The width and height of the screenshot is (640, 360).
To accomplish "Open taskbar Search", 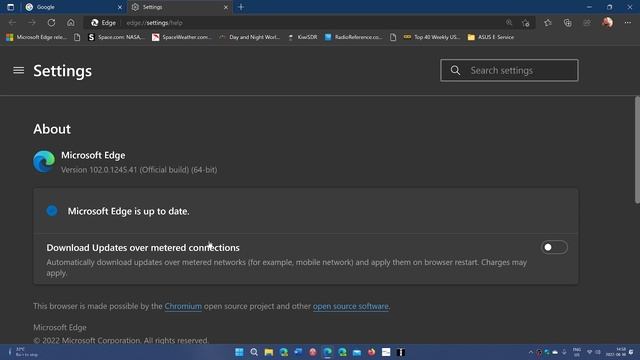I will point(254,352).
